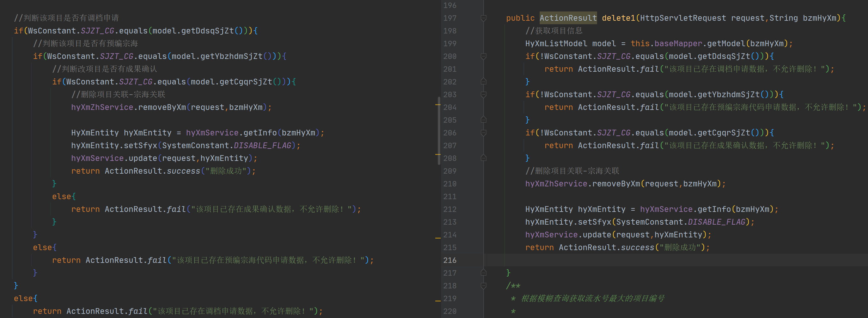This screenshot has height=318, width=868.
Task: Place the cursor on empty line 216
Action: [x=640, y=260]
